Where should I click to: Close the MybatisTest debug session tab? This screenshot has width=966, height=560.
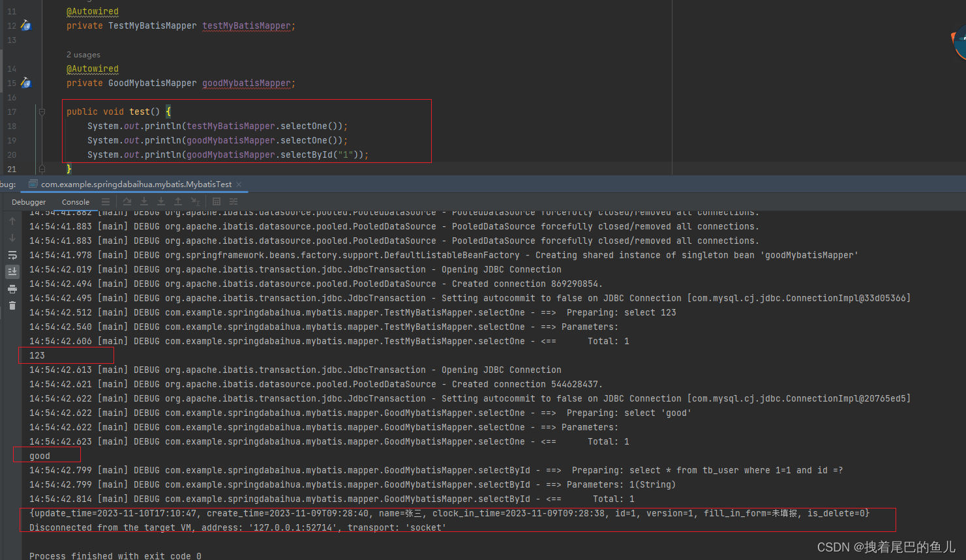point(239,184)
